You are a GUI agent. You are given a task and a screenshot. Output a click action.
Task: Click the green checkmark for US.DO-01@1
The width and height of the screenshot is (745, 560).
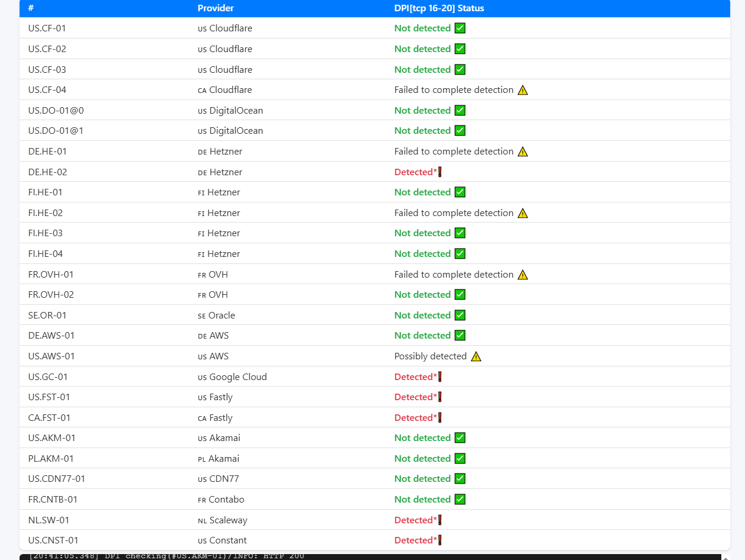click(x=460, y=130)
